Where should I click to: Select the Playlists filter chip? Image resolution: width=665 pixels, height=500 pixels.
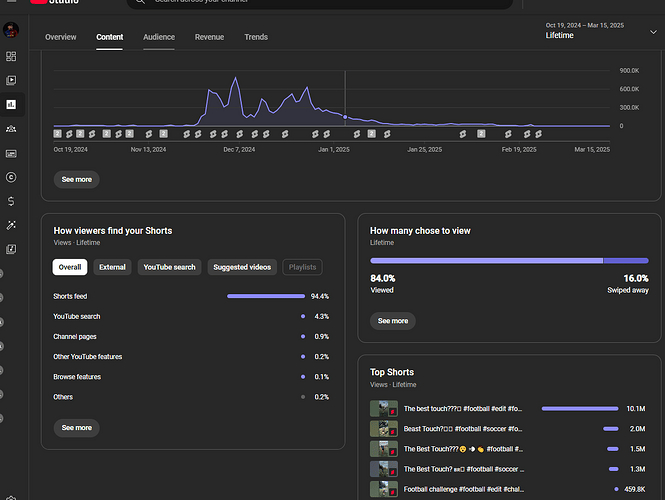302,267
